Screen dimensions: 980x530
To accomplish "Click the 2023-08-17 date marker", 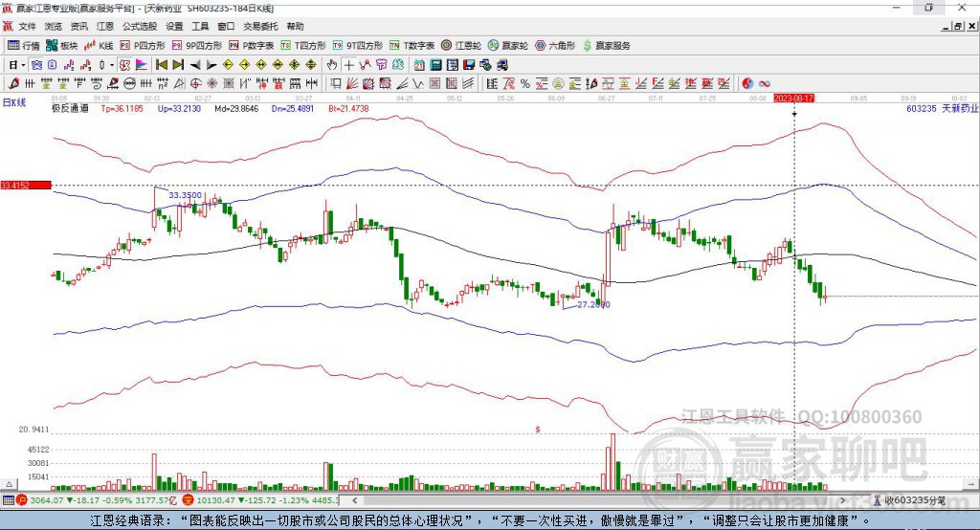I will pos(793,99).
